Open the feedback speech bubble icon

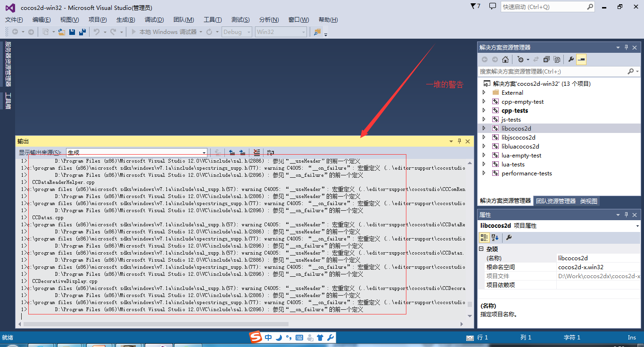[493, 6]
